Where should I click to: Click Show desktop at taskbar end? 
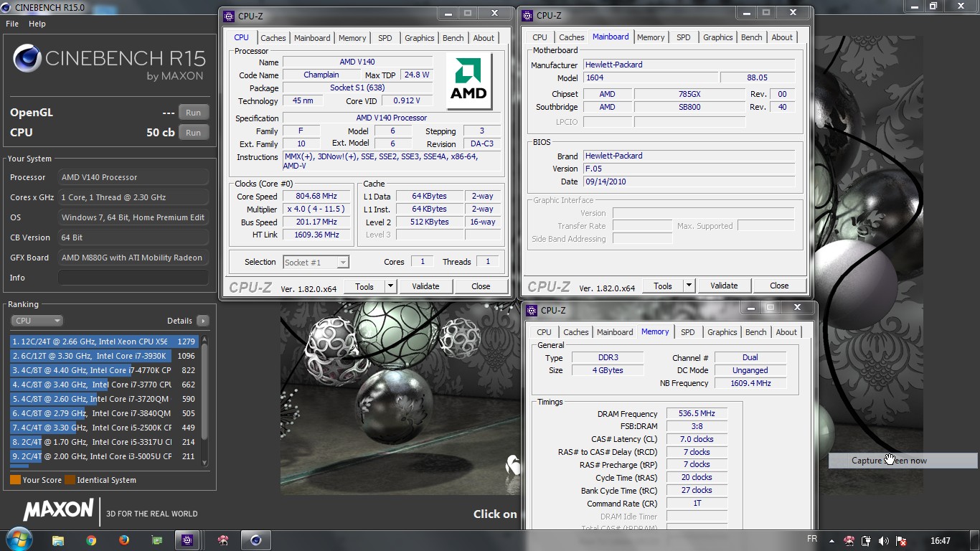click(976, 540)
